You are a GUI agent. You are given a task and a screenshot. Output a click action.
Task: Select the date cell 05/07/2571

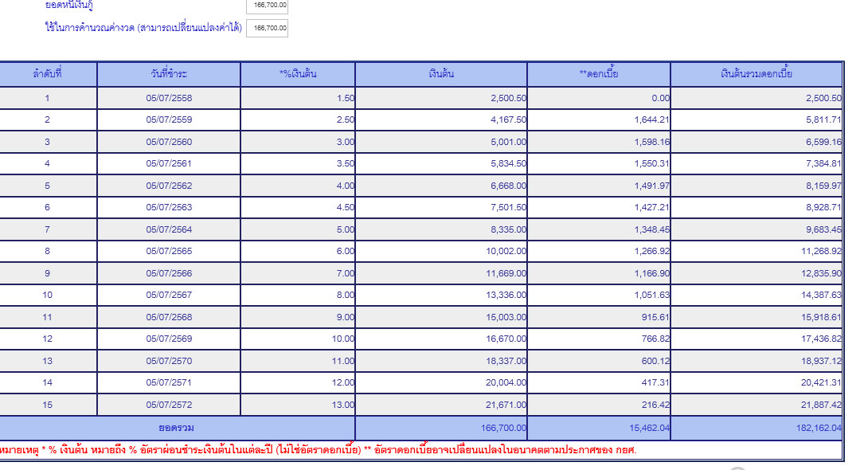(169, 382)
